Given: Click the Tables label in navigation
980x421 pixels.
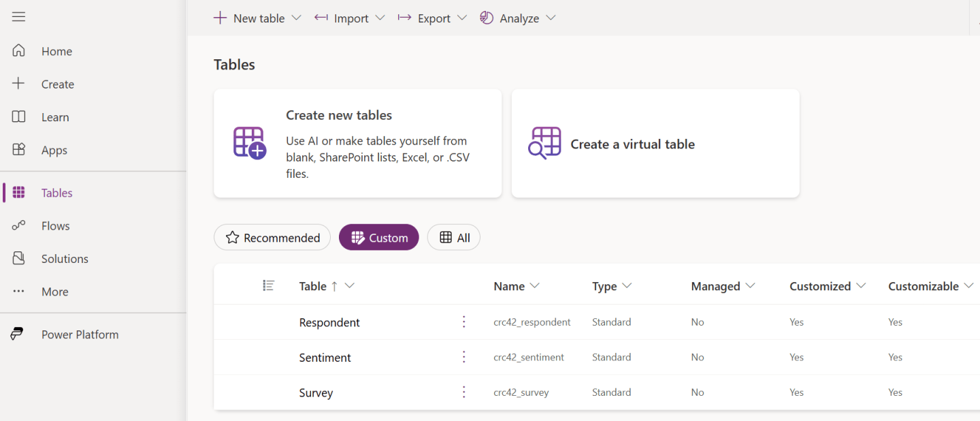Looking at the screenshot, I should 57,193.
